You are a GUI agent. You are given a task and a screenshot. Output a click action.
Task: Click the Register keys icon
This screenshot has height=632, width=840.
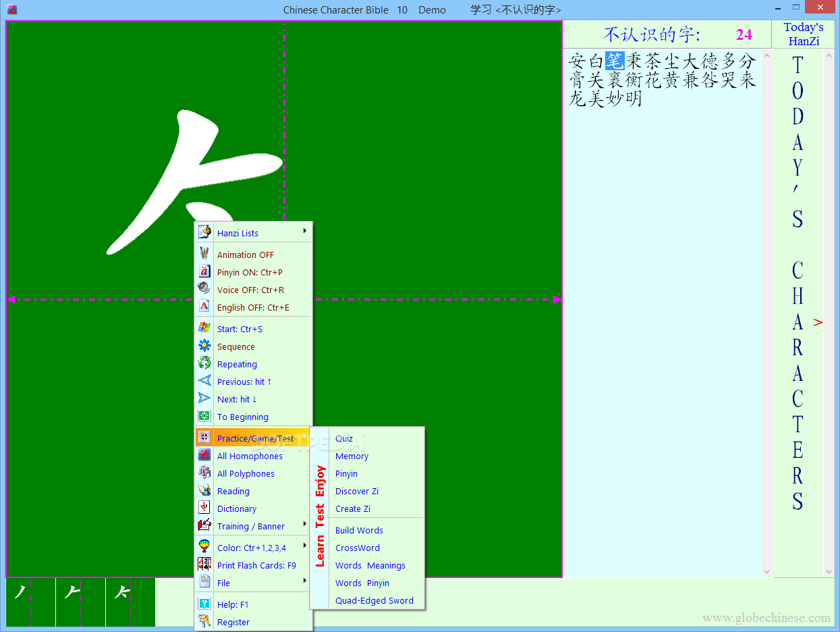[204, 621]
